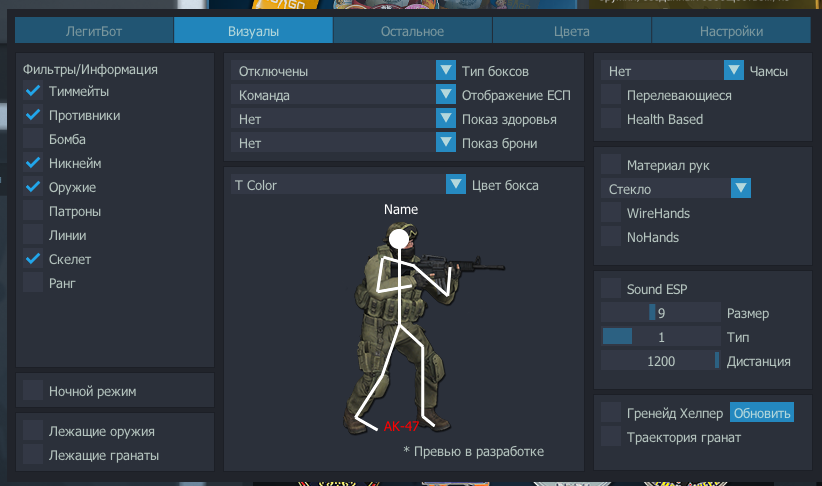The width and height of the screenshot is (822, 486).
Task: Expand the Тип боксов dropdown arrow
Action: pos(446,70)
